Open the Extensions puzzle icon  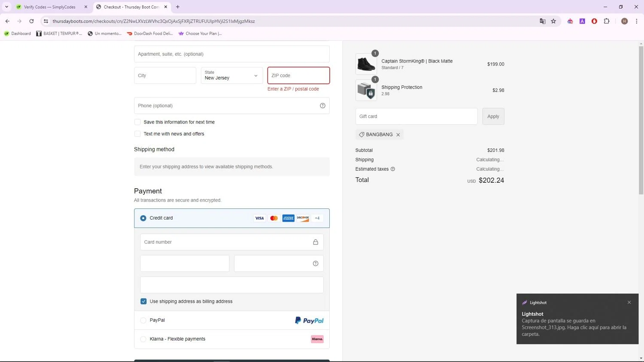[x=607, y=21]
